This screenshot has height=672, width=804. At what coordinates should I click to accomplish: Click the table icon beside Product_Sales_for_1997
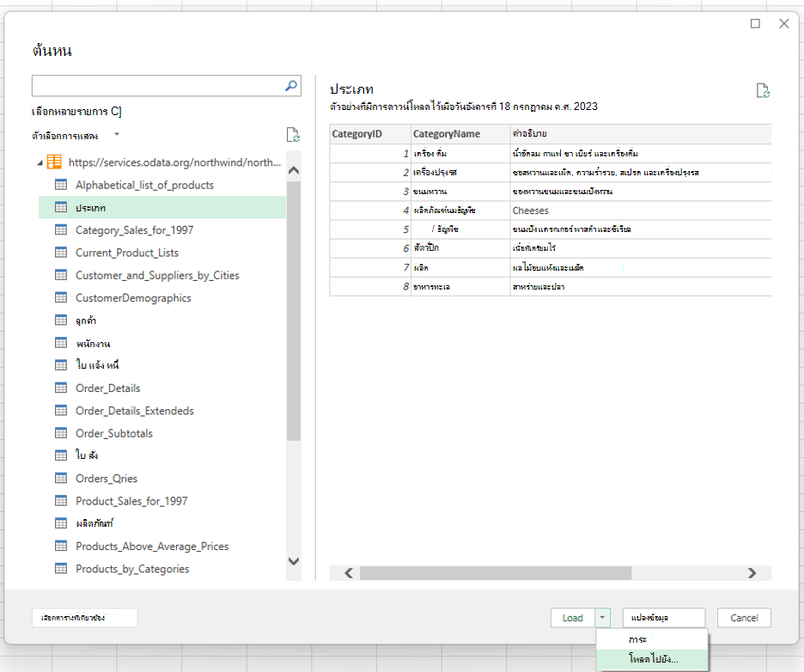coord(61,501)
